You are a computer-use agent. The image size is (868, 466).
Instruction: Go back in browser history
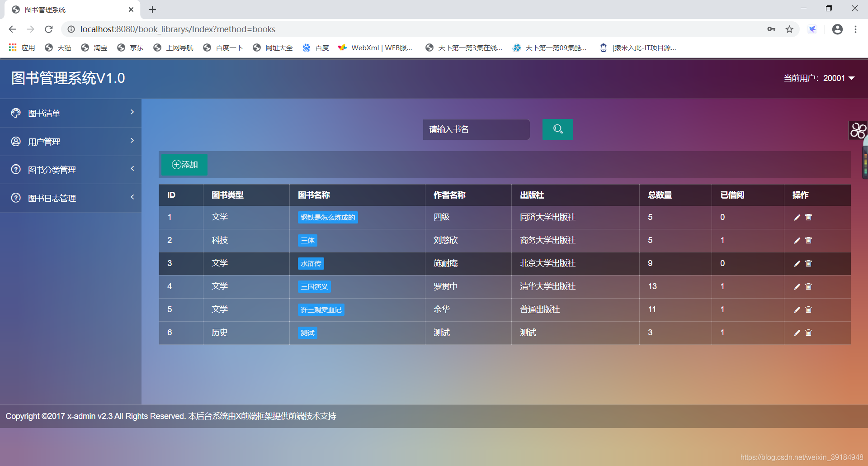click(x=12, y=29)
